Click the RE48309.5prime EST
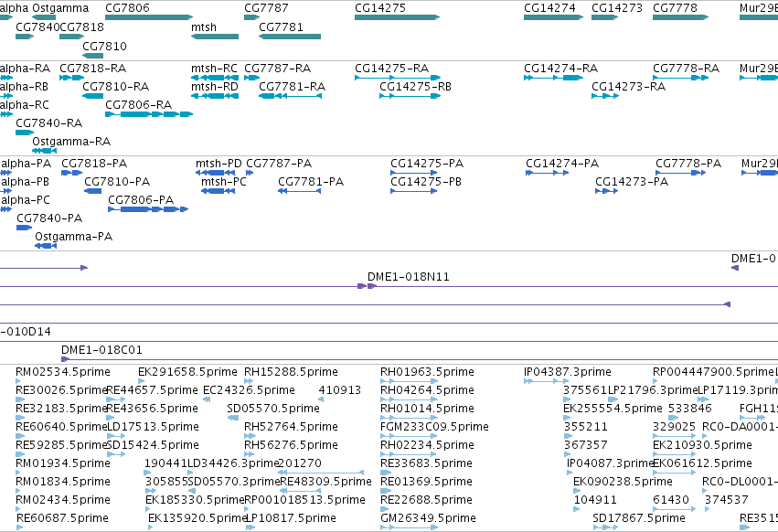778x532 pixels. coord(301,491)
